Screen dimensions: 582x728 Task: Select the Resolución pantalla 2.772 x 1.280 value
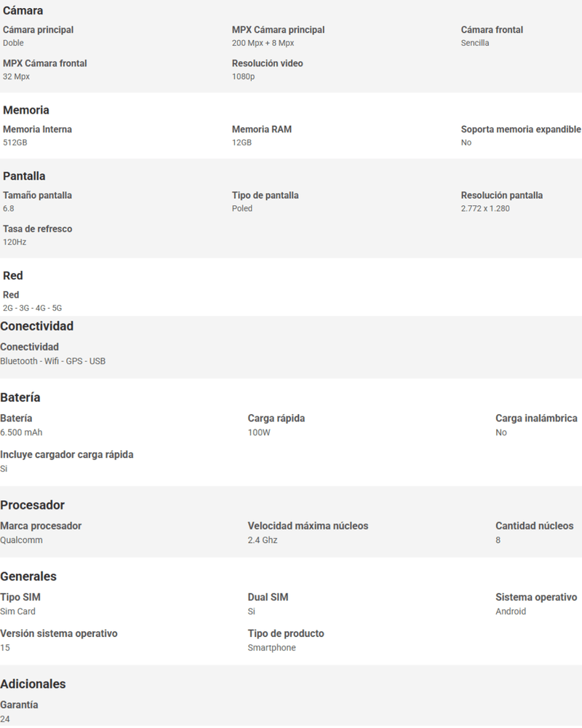[485, 208]
